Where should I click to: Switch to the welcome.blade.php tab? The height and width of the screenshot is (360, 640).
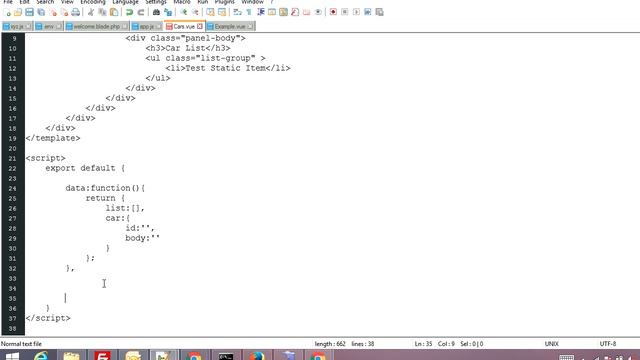[x=97, y=27]
